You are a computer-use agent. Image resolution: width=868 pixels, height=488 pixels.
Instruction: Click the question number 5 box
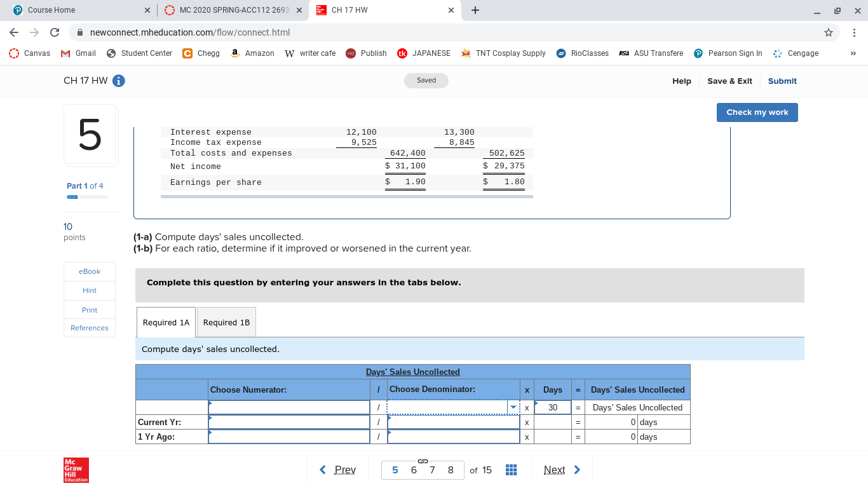[x=90, y=134]
